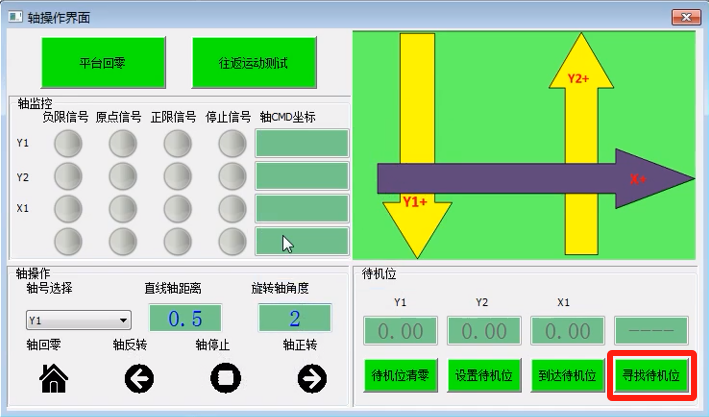Click the axis home (轴回零) house icon
Viewport: 709px width, 417px height.
coord(53,378)
